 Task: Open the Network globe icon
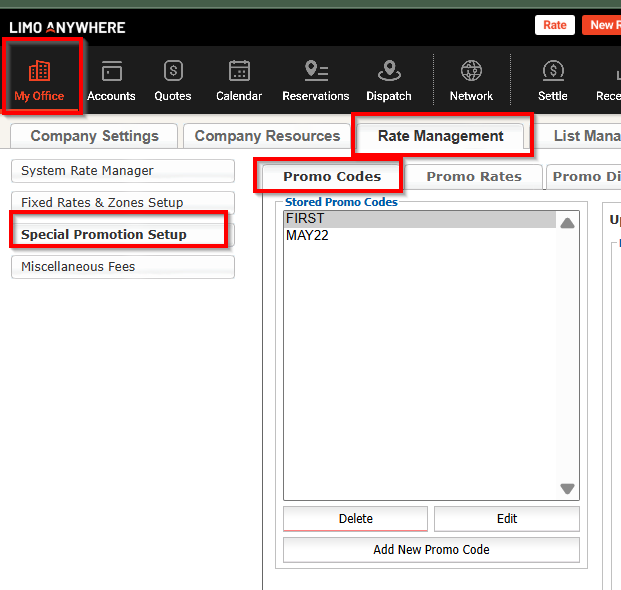pos(471,72)
